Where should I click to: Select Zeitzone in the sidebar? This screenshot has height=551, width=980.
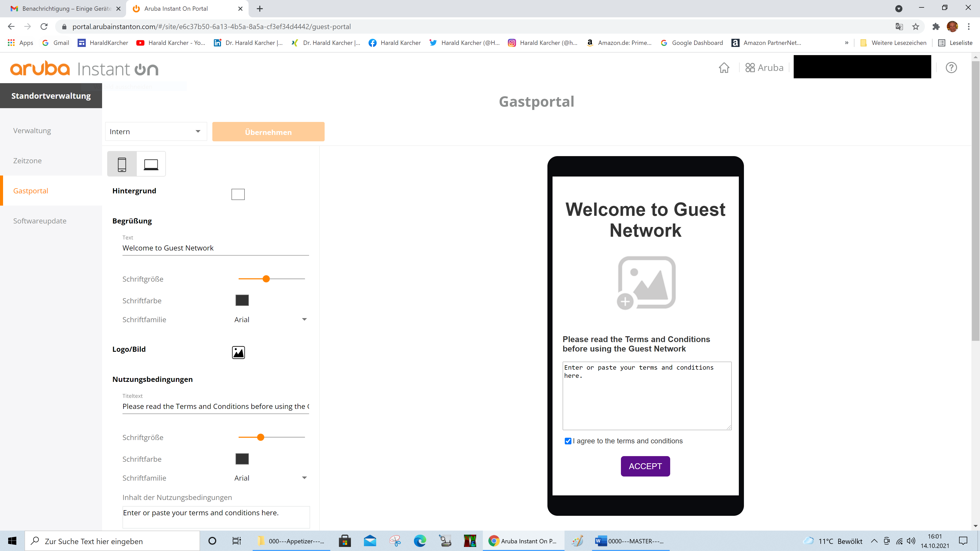tap(27, 160)
